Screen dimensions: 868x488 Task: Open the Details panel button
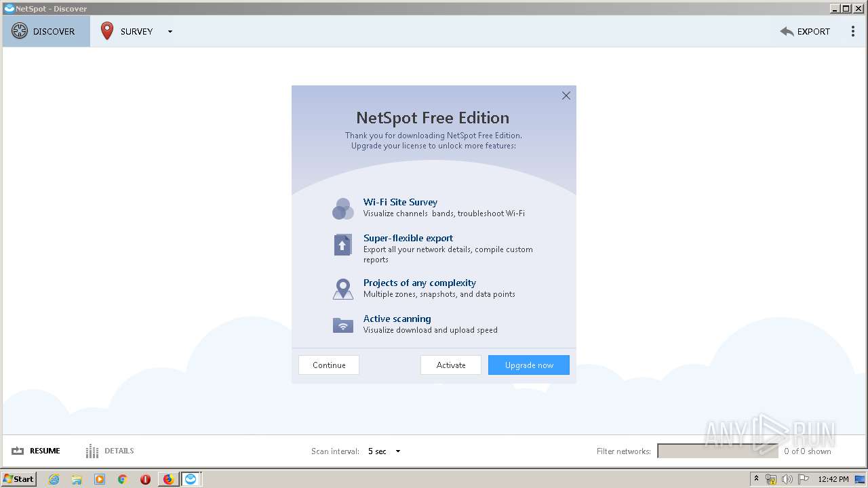(x=110, y=451)
